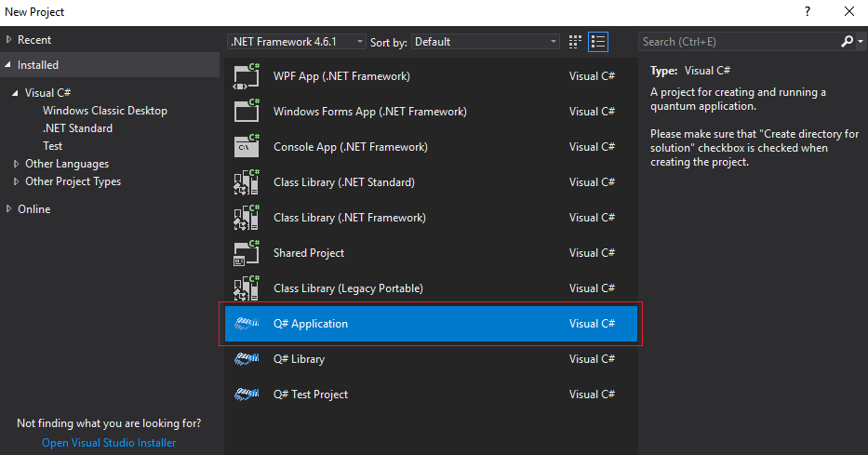This screenshot has width=868, height=455.
Task: Click the Search (Ctrl+E) input field
Action: pos(739,42)
